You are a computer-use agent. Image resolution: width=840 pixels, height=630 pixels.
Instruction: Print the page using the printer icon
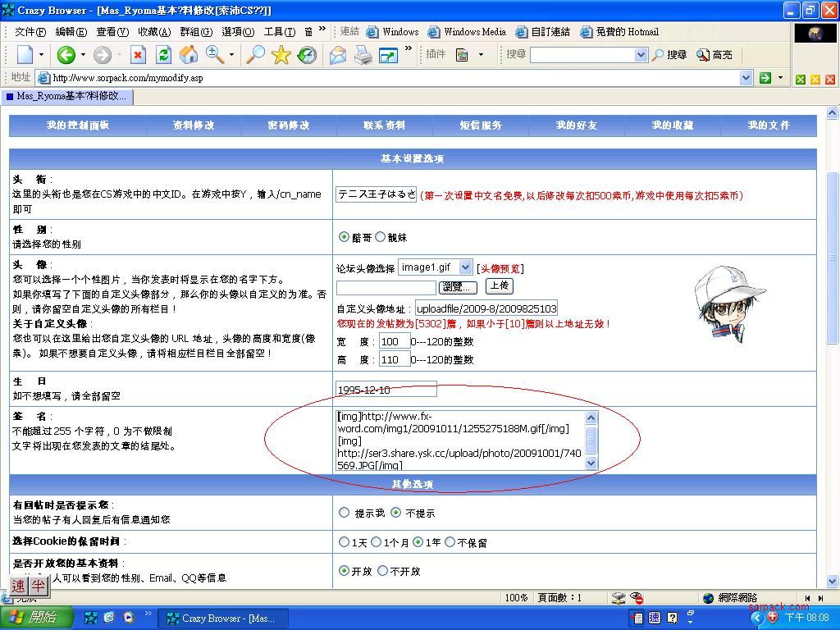point(363,55)
